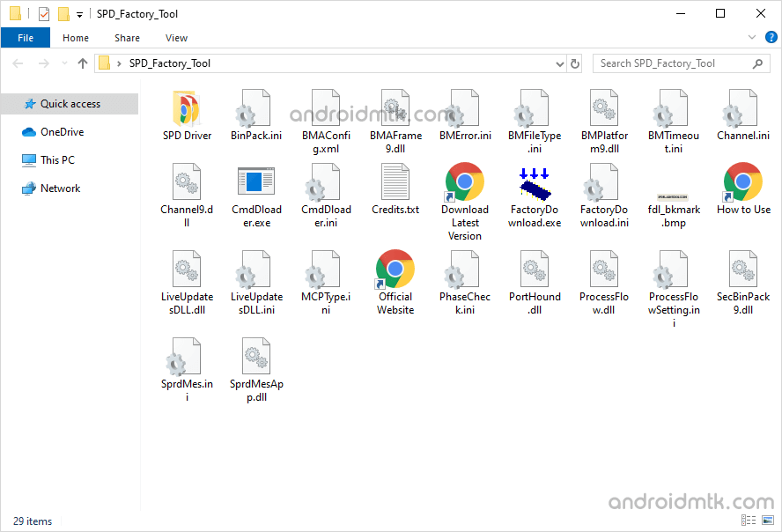Click the folder icon in title bar
The image size is (782, 532).
16,13
